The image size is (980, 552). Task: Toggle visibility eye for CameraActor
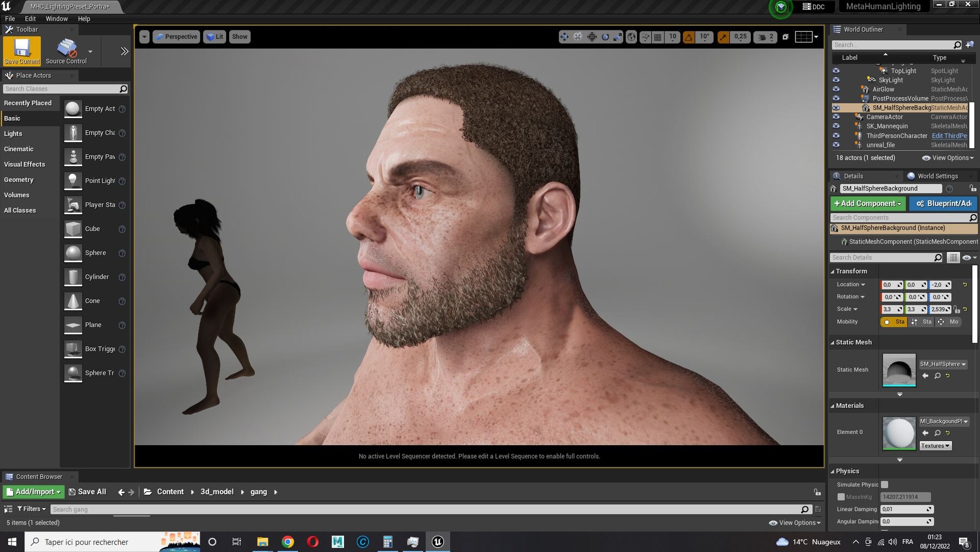pyautogui.click(x=836, y=117)
